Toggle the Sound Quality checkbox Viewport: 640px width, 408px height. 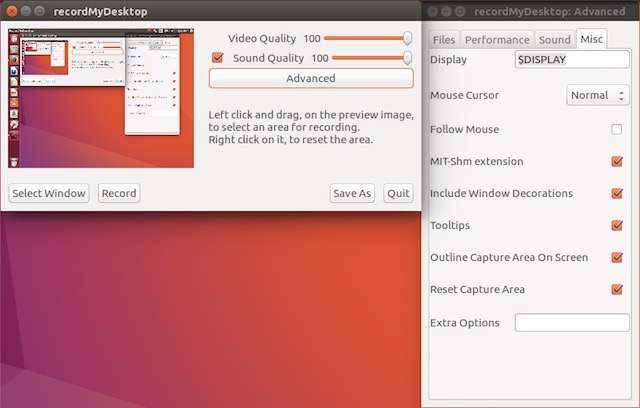tap(218, 58)
